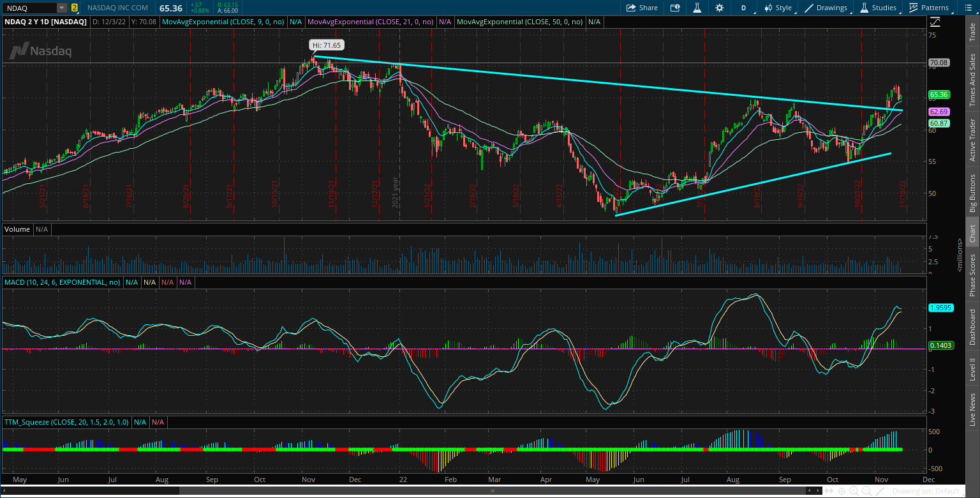Image resolution: width=980 pixels, height=498 pixels.
Task: Click the crosshair pan icon
Action: tap(842, 491)
